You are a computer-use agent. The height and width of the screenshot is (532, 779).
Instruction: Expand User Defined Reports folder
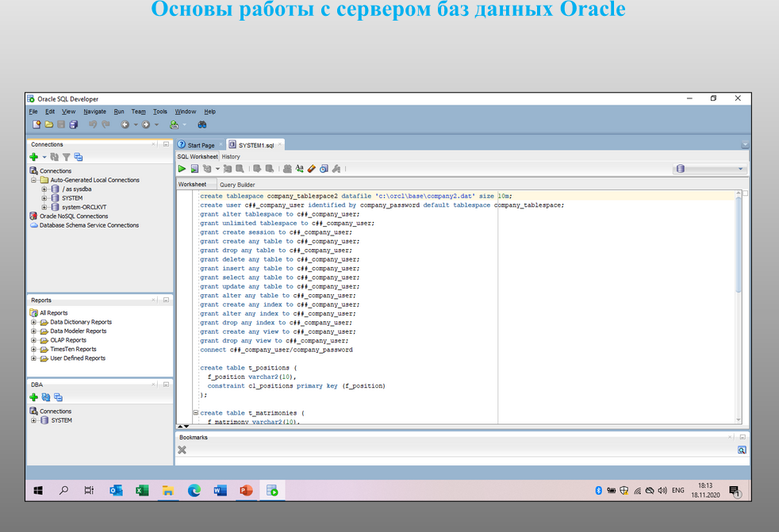point(34,358)
